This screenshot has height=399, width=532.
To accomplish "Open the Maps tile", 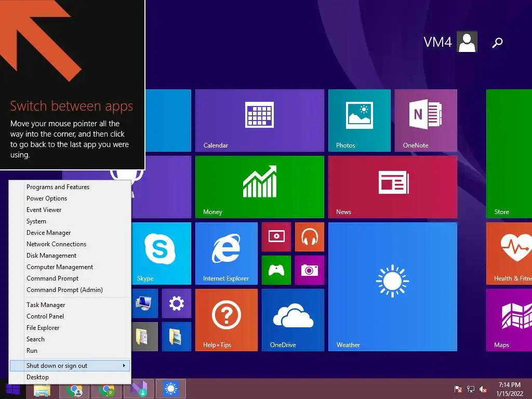I will click(x=509, y=320).
